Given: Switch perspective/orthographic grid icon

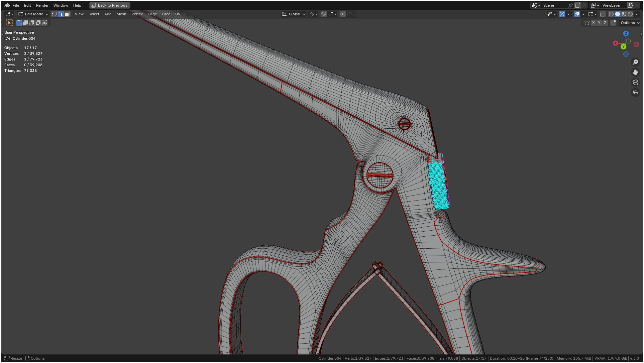Looking at the screenshot, I should coord(635,92).
